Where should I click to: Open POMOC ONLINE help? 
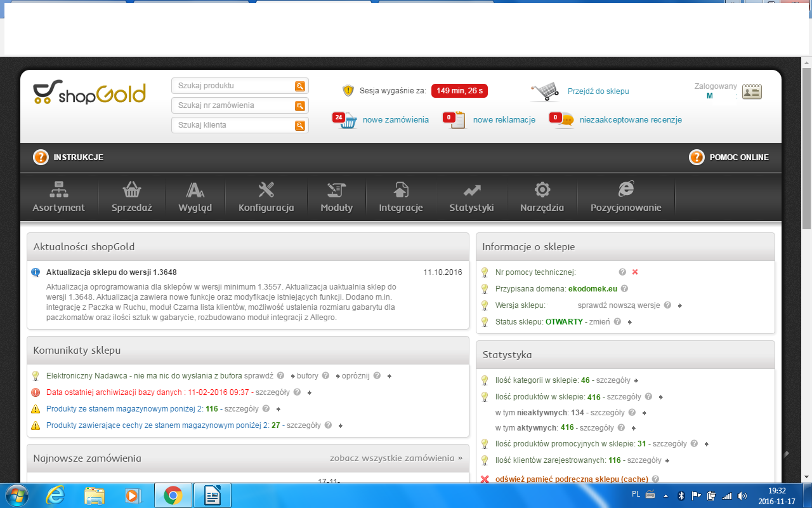(x=729, y=157)
